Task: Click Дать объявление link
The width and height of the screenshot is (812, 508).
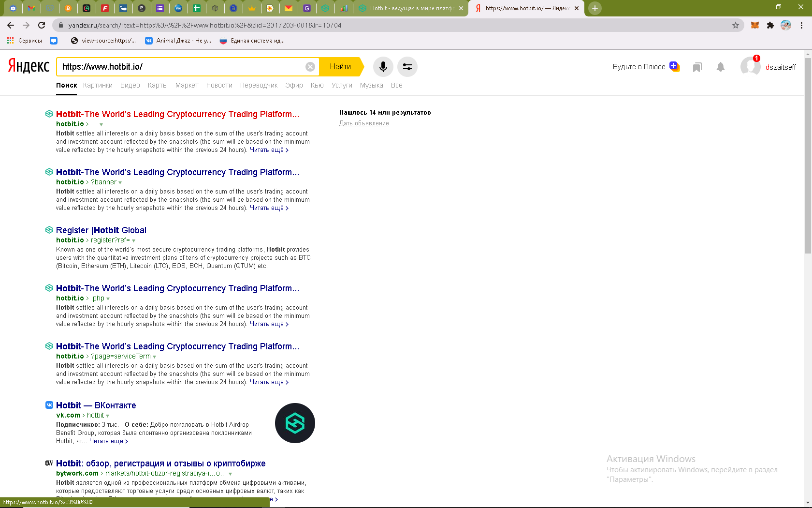Action: [x=364, y=123]
